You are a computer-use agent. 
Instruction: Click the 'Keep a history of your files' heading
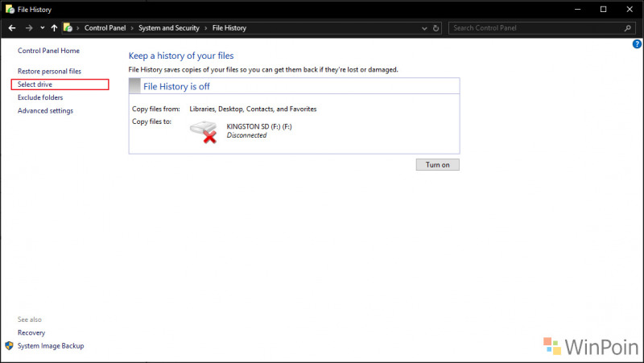point(181,56)
